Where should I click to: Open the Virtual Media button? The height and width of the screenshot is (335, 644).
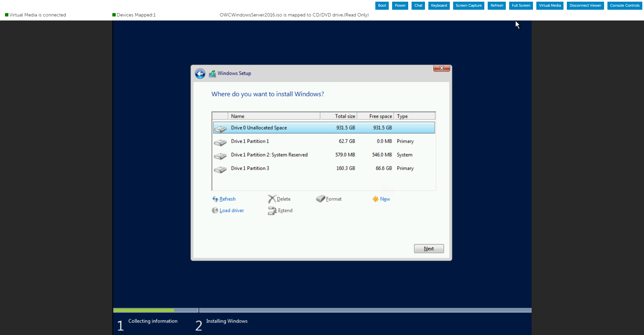pos(550,6)
